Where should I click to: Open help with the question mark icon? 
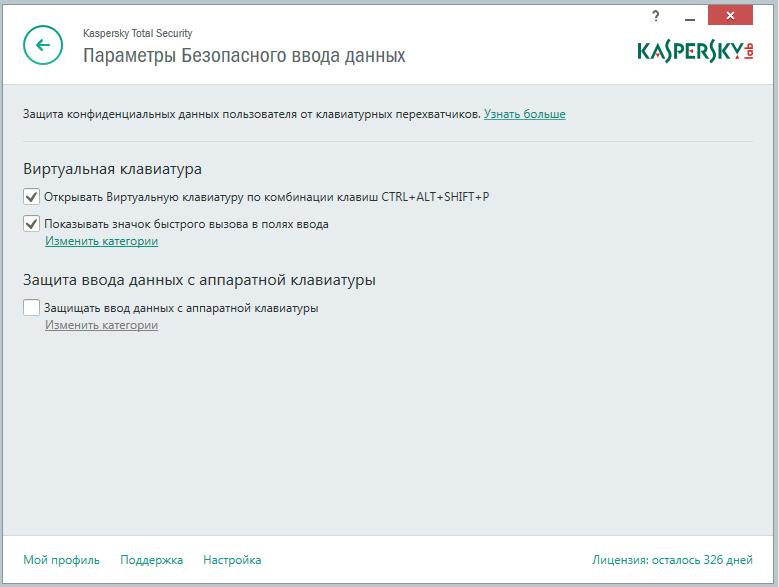pos(656,16)
